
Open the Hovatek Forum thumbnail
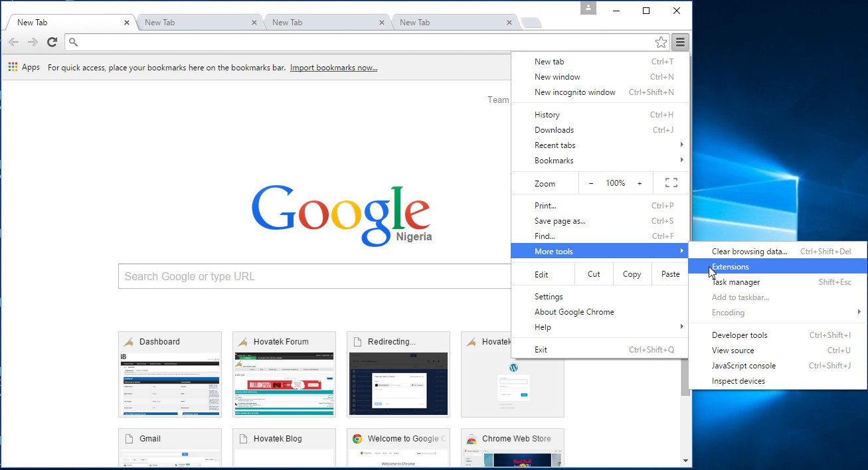pyautogui.click(x=284, y=374)
